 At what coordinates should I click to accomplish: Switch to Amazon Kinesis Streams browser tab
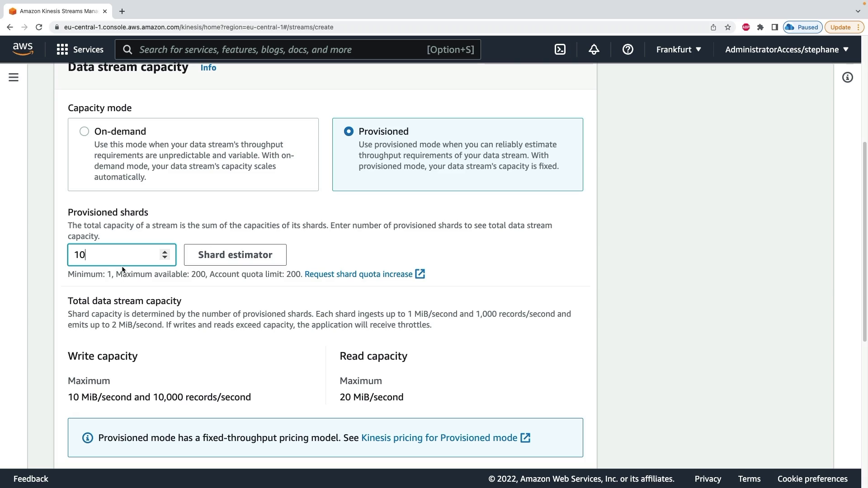(x=58, y=11)
